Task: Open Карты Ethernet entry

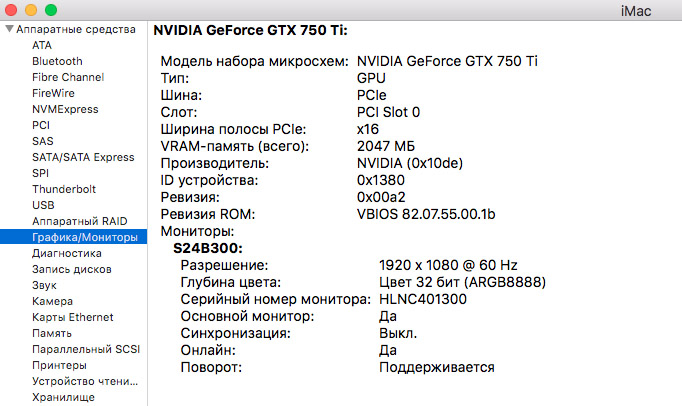Action: (x=73, y=317)
